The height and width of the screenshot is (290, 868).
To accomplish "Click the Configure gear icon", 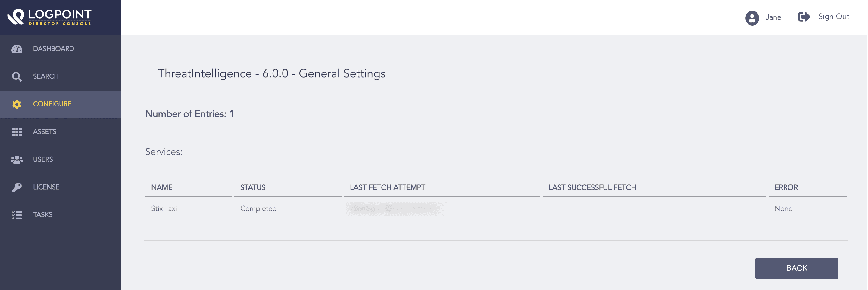I will (x=17, y=104).
